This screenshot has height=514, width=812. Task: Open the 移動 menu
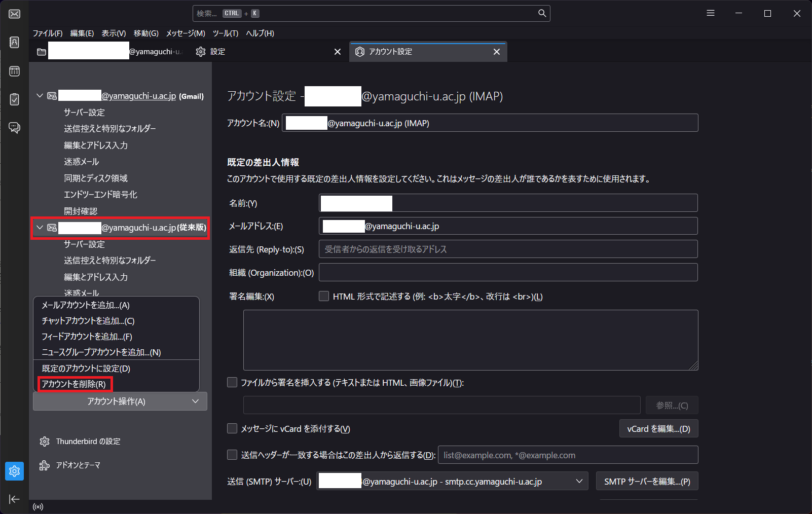pyautogui.click(x=146, y=33)
